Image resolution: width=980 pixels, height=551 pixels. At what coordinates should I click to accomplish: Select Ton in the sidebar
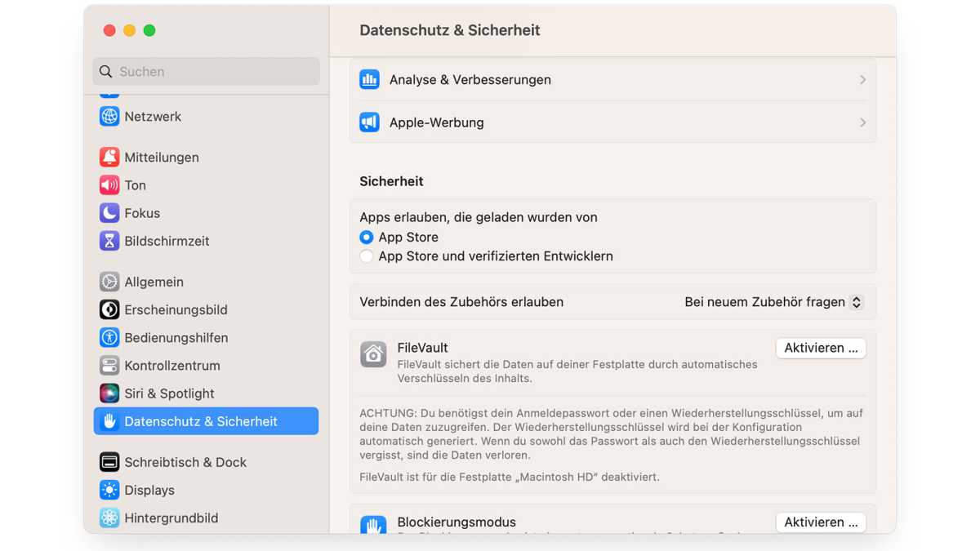click(206, 185)
